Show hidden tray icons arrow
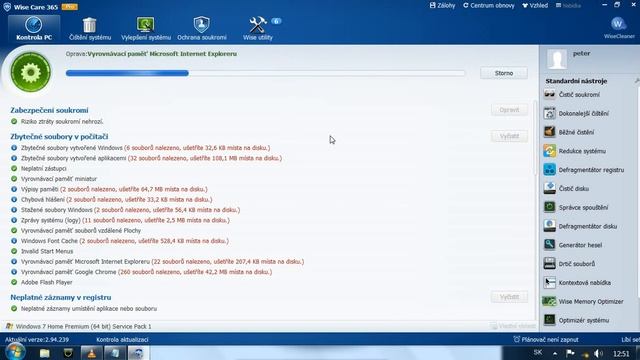Image resolution: width=640 pixels, height=360 pixels. 555,353
